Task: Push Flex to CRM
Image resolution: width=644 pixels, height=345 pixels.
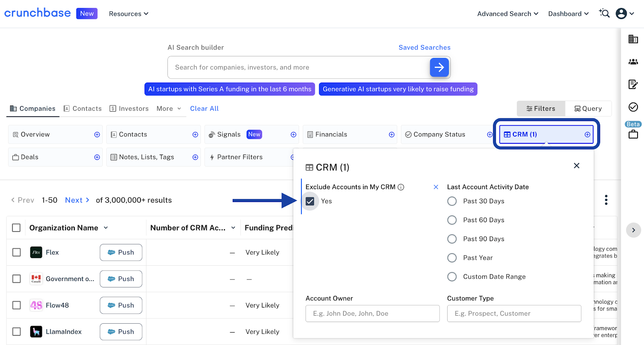Action: point(121,252)
